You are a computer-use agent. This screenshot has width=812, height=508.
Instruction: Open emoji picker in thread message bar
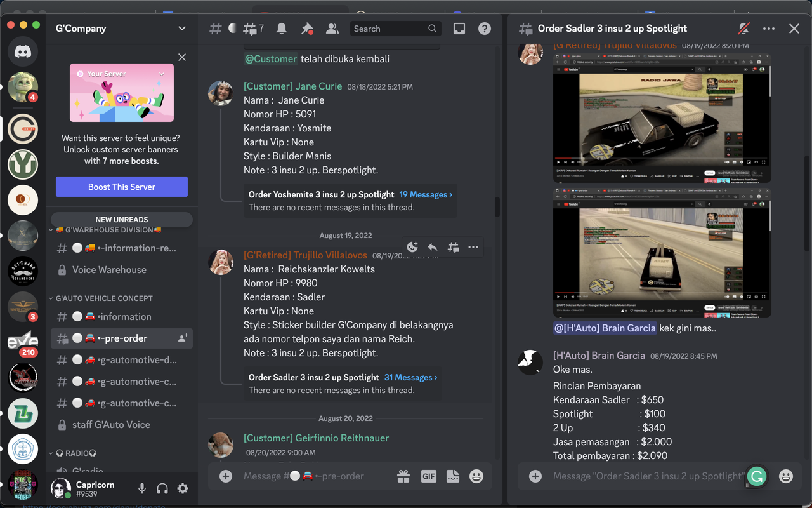(x=786, y=476)
